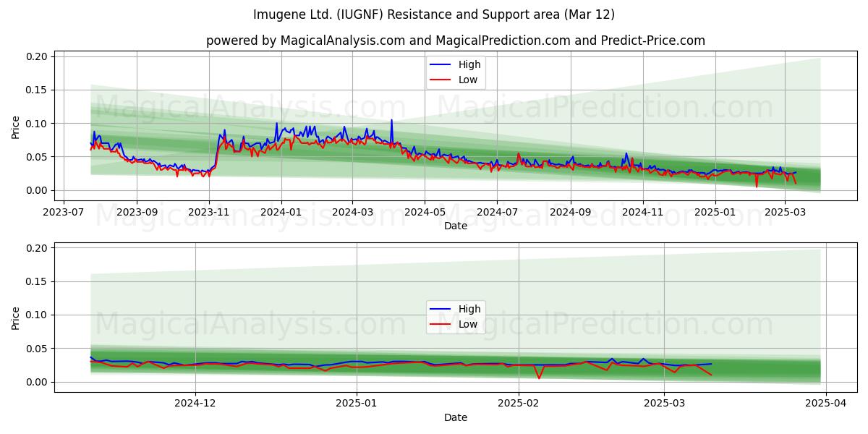Click the '0.15' y-axis tick on upper chart
868x434 pixels.
coord(38,90)
